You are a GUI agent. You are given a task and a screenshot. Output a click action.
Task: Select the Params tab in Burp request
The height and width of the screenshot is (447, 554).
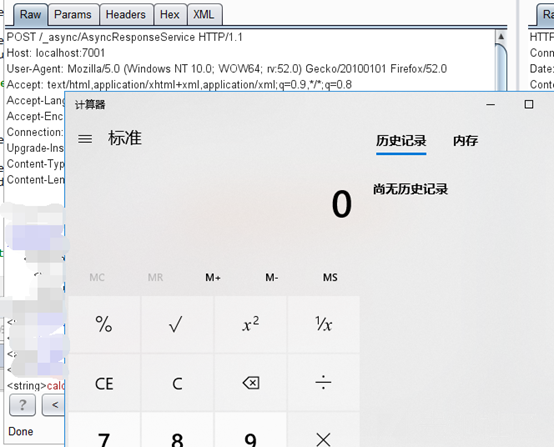73,15
